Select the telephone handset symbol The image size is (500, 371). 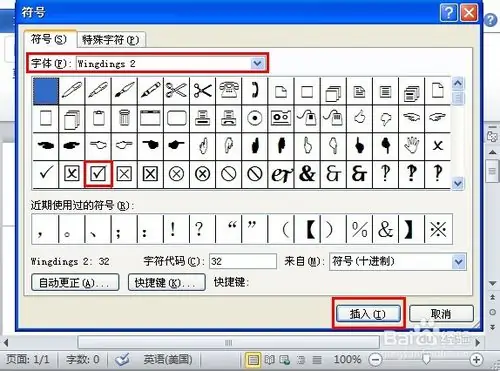click(x=255, y=91)
